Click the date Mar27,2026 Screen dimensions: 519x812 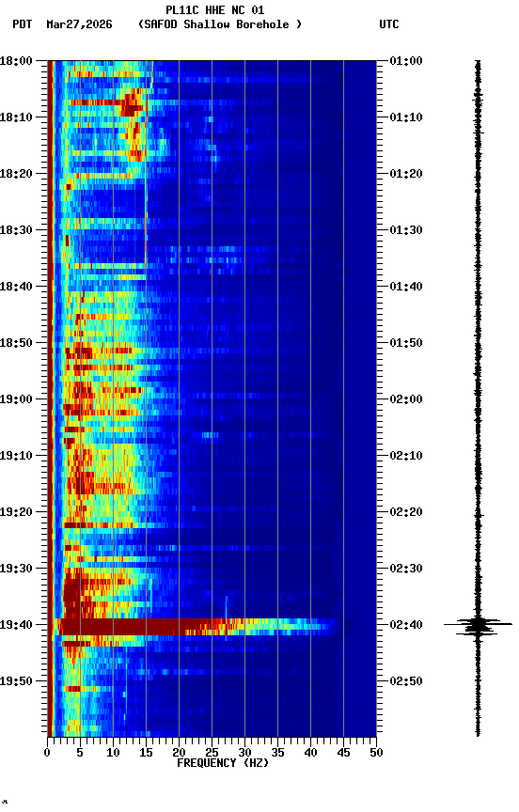[x=79, y=24]
